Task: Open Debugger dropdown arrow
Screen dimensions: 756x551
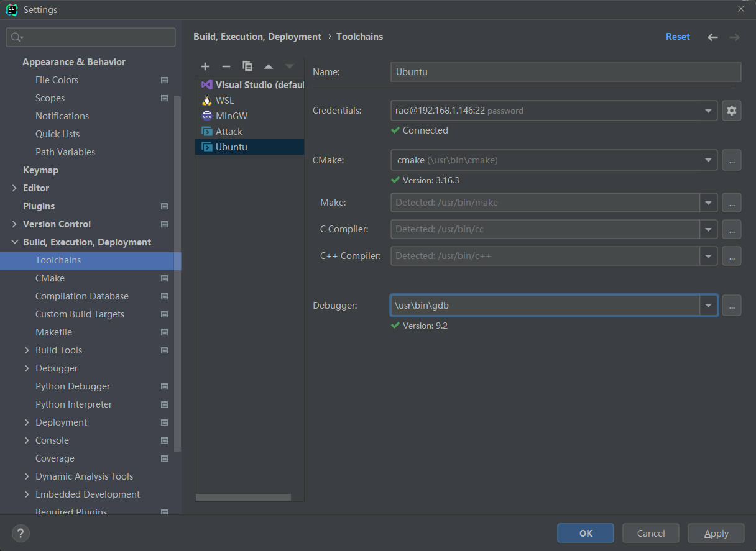Action: point(708,306)
